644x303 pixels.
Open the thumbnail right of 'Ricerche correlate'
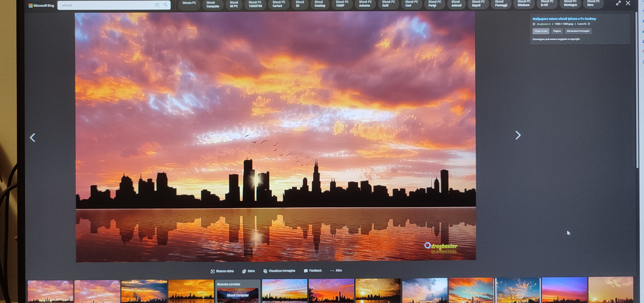point(285,291)
